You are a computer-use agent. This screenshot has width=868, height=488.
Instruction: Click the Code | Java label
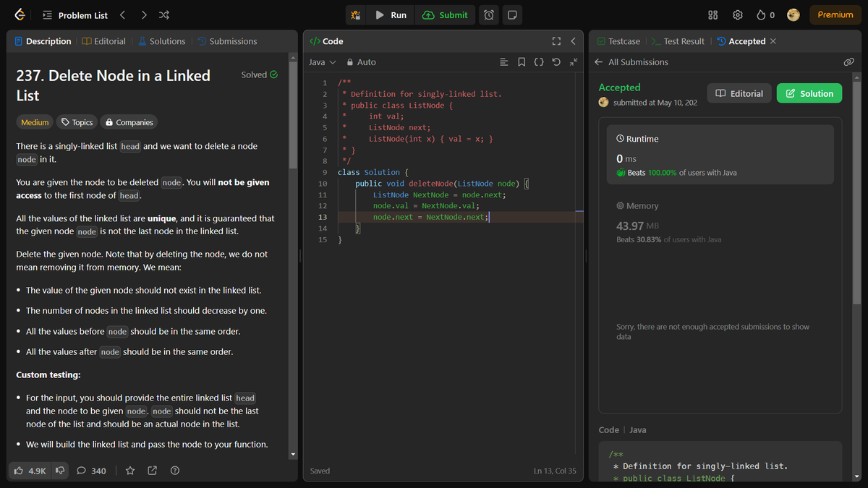point(623,430)
